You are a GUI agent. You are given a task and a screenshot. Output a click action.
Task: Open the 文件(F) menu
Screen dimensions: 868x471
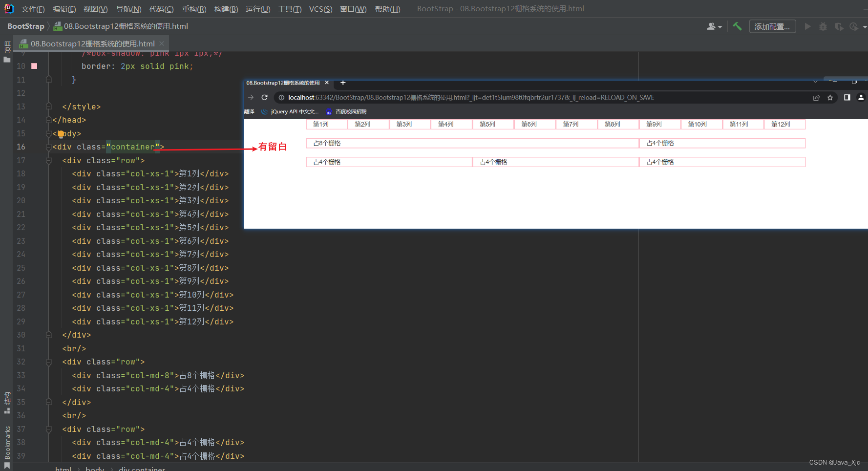tap(33, 9)
